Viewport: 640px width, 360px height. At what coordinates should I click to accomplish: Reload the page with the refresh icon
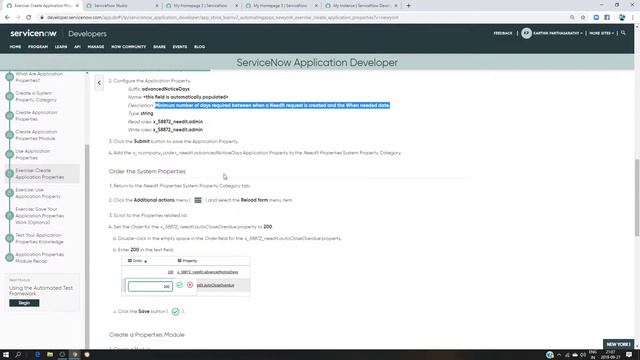[29, 18]
